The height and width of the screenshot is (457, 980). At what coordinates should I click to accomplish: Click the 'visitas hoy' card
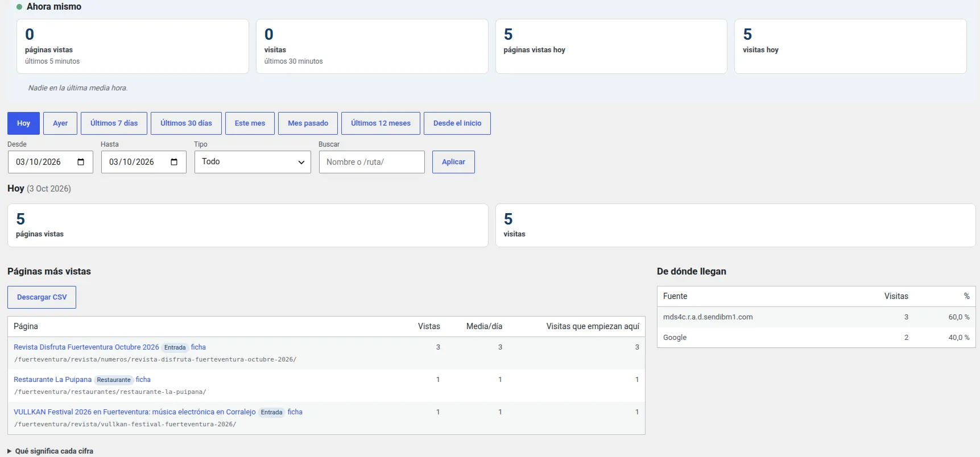[850, 47]
